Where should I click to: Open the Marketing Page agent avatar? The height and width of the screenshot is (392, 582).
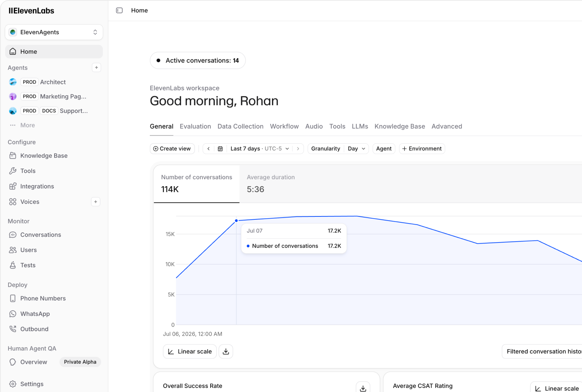(x=13, y=96)
